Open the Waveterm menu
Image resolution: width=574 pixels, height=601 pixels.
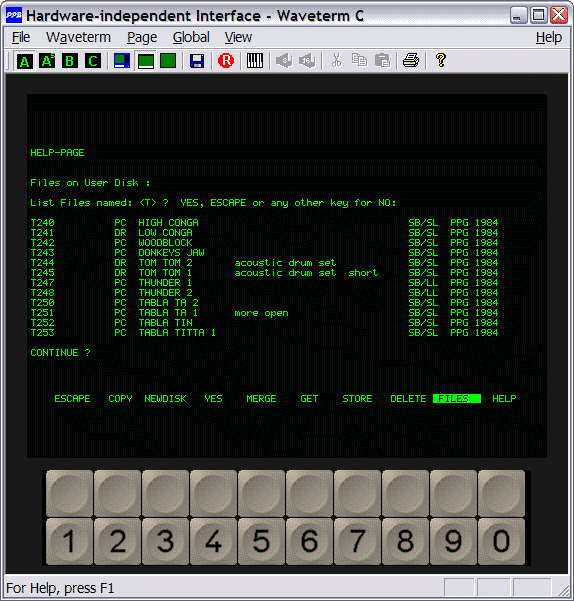(78, 37)
